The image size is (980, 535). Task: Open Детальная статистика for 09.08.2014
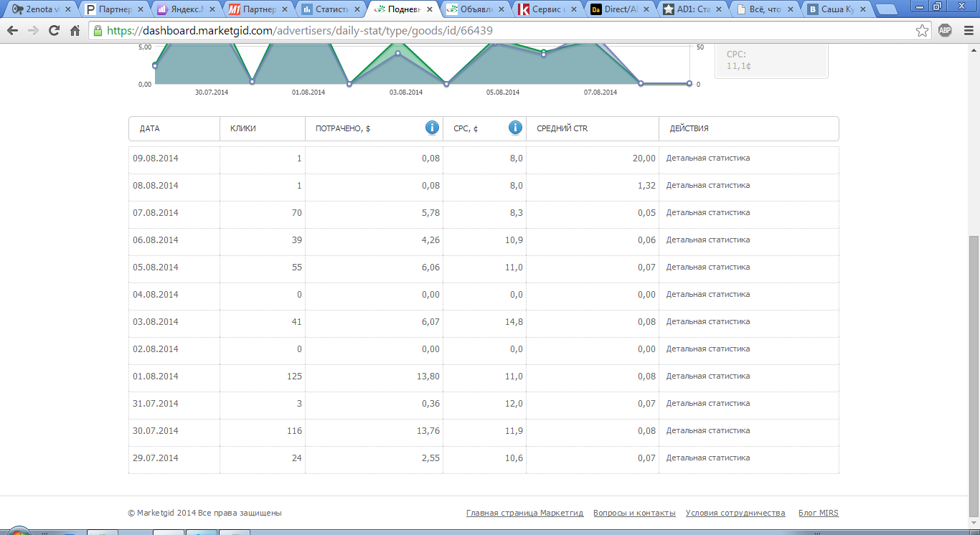[708, 158]
